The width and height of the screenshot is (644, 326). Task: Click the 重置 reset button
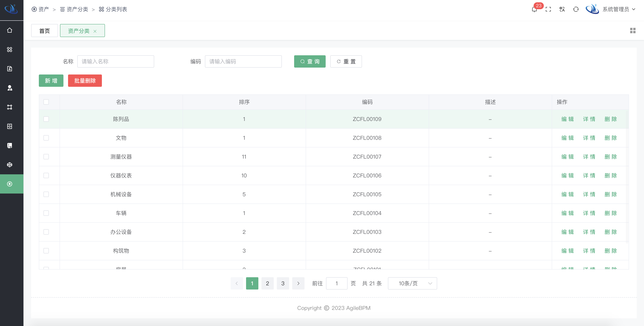346,61
